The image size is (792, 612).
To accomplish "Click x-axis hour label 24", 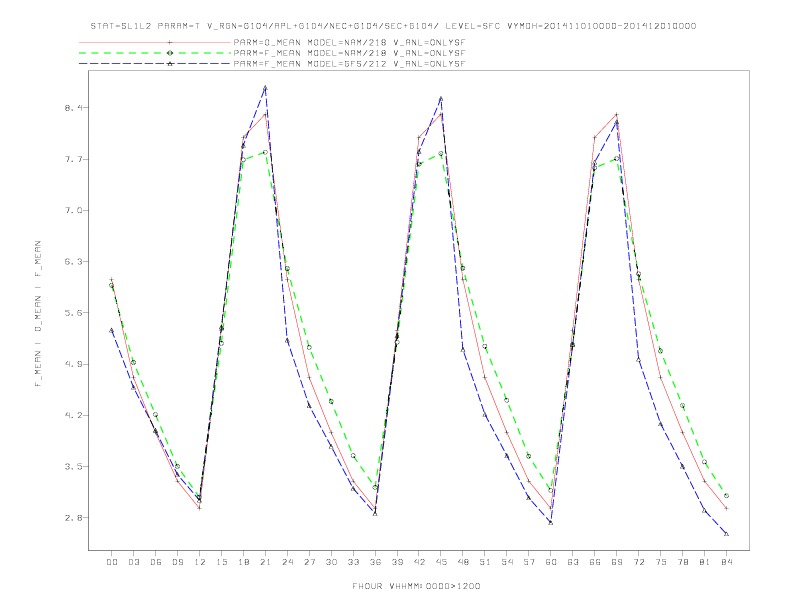I will (287, 562).
